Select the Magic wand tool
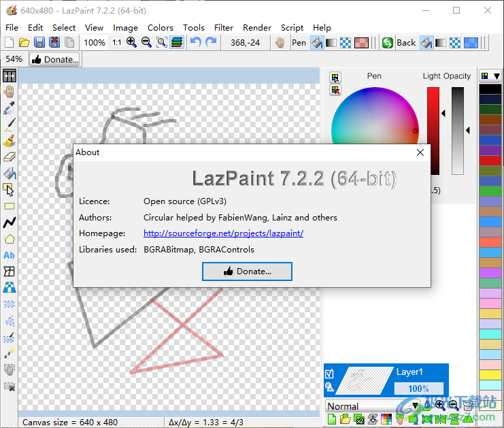Image resolution: width=504 pixels, height=428 pixels. click(10, 353)
